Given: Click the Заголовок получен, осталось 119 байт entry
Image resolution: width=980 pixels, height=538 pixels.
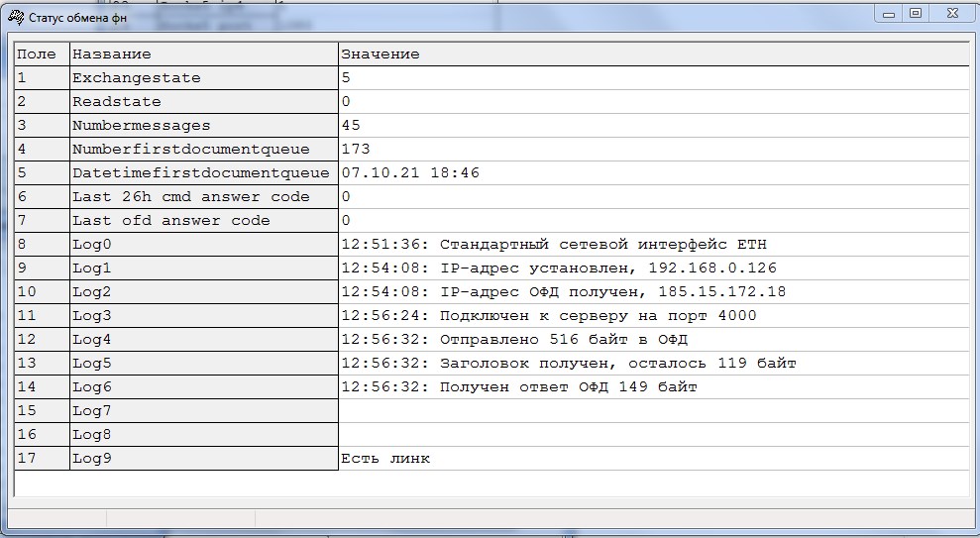Looking at the screenshot, I should click(x=654, y=363).
